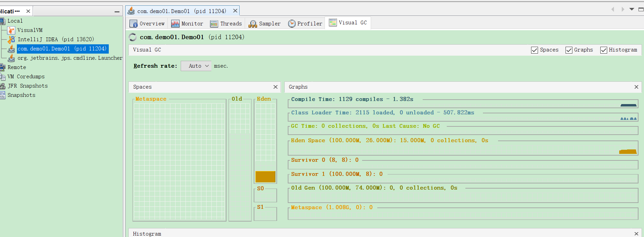The height and width of the screenshot is (237, 644).
Task: Select the Visual GC tab
Action: click(348, 23)
